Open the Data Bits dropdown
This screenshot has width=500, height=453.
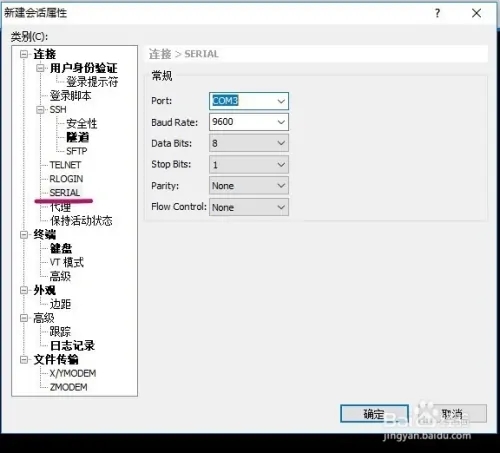pos(249,143)
